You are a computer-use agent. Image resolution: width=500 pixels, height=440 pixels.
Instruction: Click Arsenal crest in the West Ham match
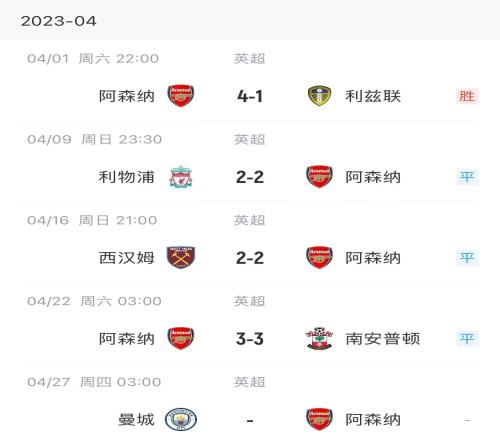pos(319,257)
